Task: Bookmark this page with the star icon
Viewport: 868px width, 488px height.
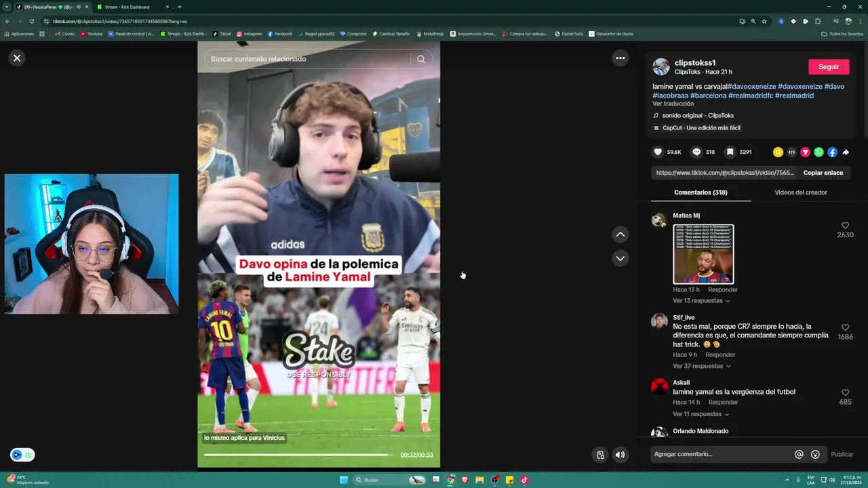Action: pyautogui.click(x=764, y=21)
